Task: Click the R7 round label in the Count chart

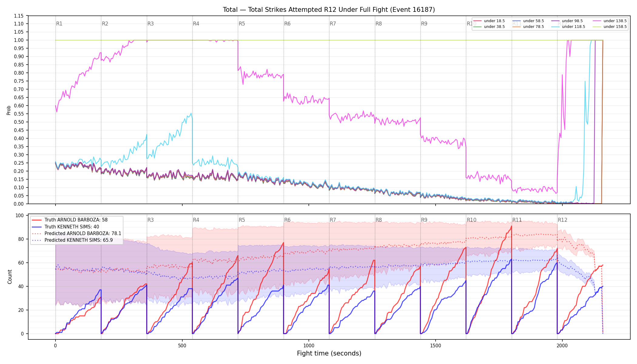Action: click(x=333, y=220)
